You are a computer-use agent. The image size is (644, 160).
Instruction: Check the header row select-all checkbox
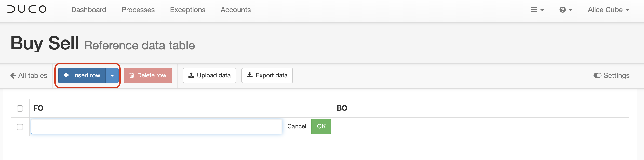[x=20, y=109]
